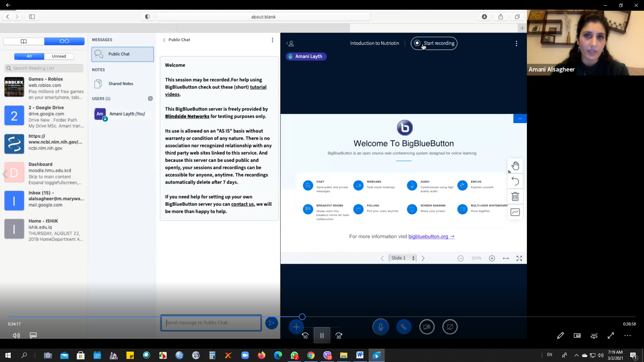Open the BigBlueButton options three-dot menu
Viewport: 644px width, 362px height.
(x=516, y=44)
